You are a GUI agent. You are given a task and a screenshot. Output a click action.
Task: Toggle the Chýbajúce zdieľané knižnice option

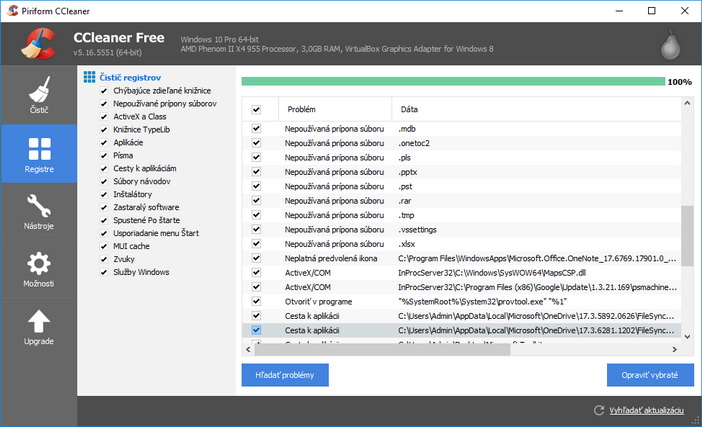[x=103, y=91]
